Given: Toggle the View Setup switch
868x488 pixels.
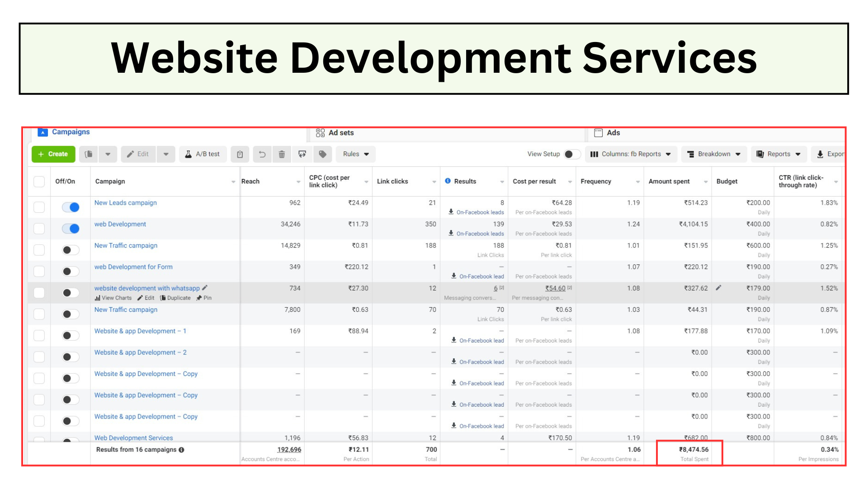Looking at the screenshot, I should [x=572, y=154].
